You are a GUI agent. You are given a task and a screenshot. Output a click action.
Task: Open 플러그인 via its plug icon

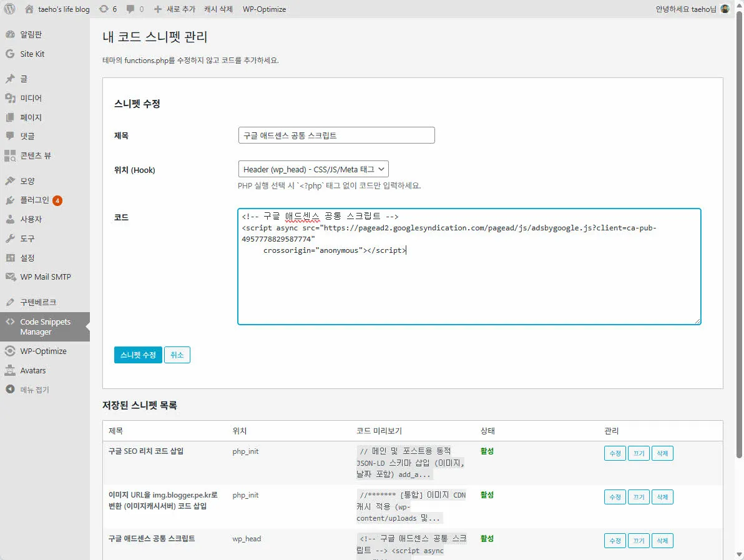pyautogui.click(x=9, y=200)
